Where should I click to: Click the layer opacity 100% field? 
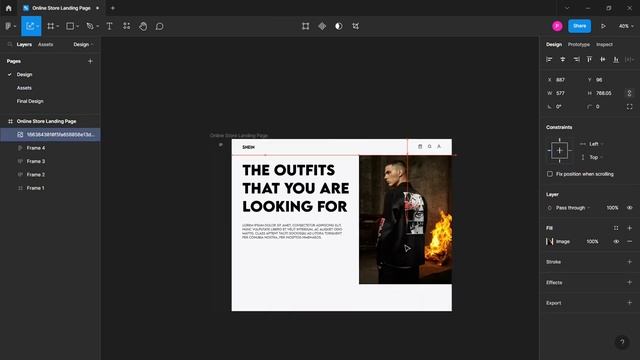[612, 208]
